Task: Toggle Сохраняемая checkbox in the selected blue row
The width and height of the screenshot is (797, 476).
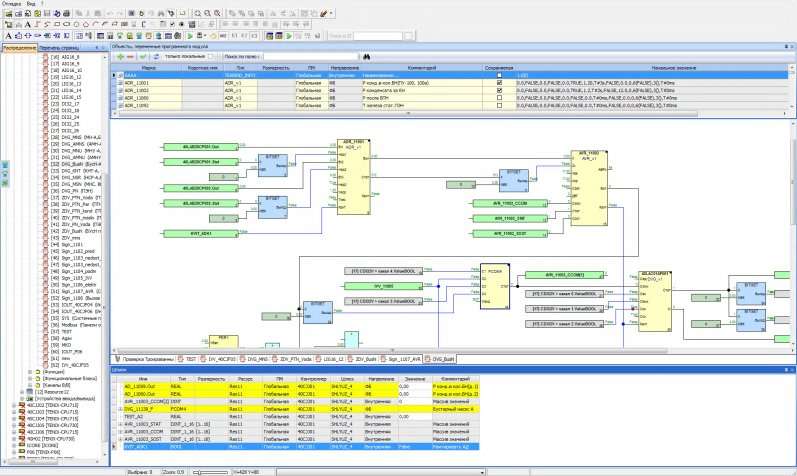Action: click(499, 75)
